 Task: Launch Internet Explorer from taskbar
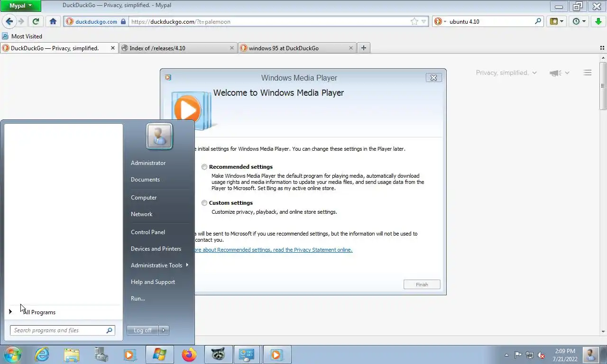tap(42, 355)
